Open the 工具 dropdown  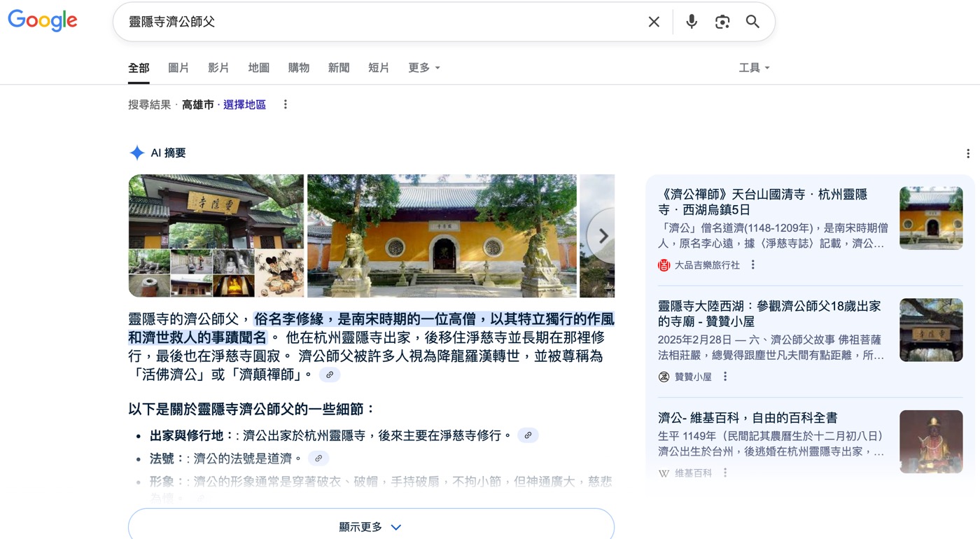coord(754,68)
